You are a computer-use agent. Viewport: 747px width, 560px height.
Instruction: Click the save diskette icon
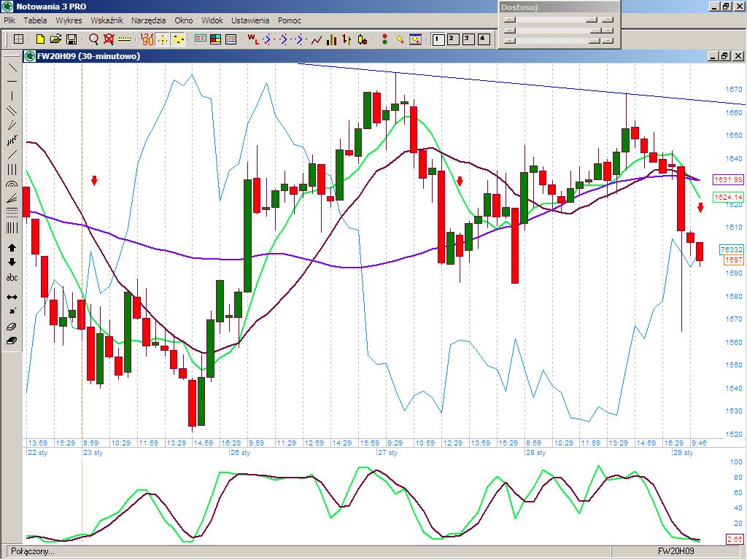click(71, 39)
